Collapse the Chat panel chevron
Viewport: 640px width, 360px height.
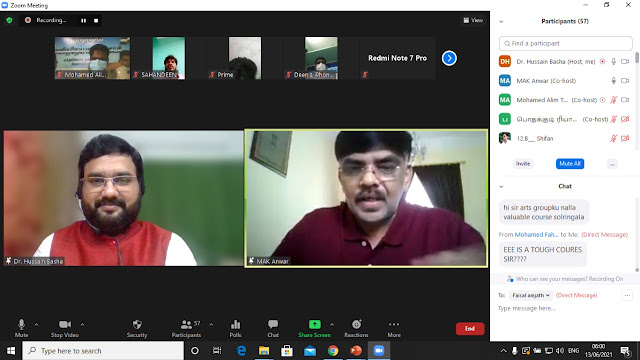pyautogui.click(x=501, y=187)
